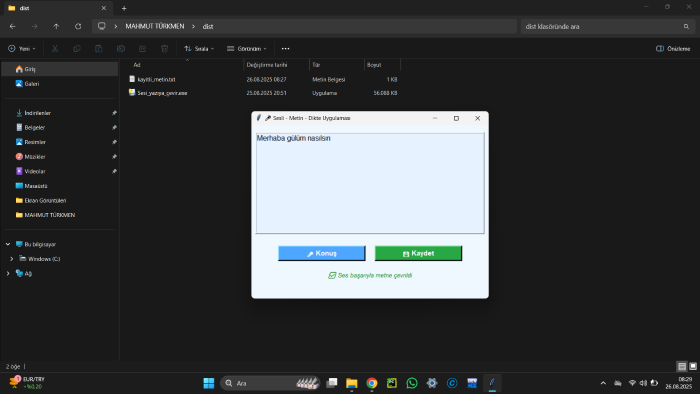
Task: Unpin İndirilenler using its pin icon
Action: click(x=114, y=113)
